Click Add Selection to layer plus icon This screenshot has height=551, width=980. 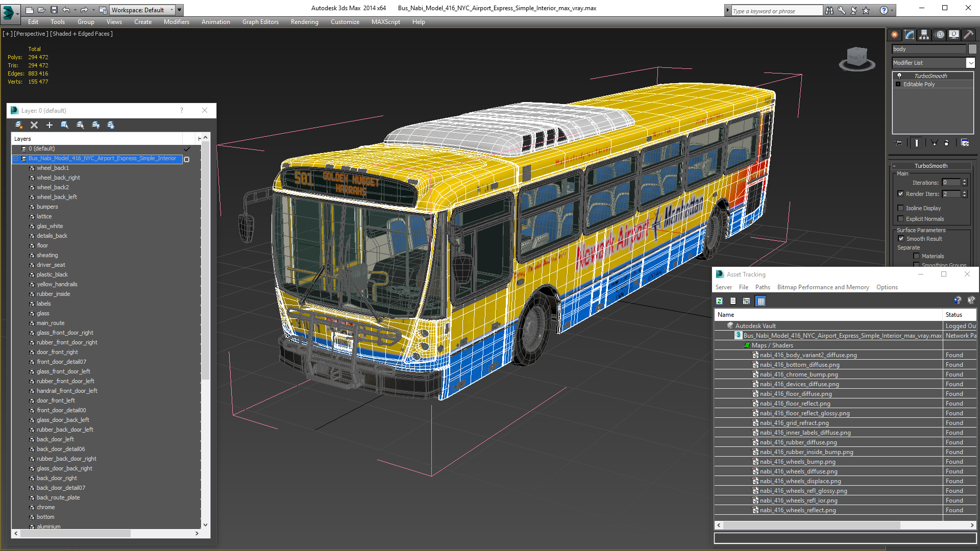pyautogui.click(x=50, y=125)
